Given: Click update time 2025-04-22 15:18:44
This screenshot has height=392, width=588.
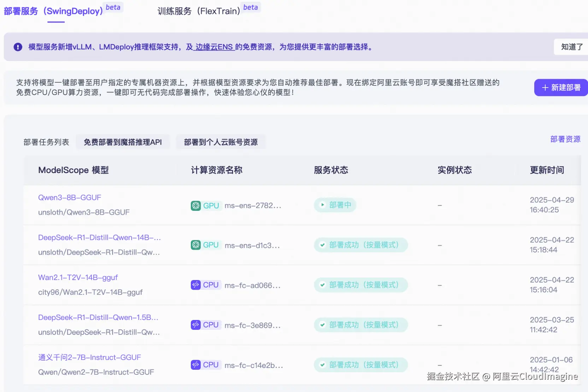Looking at the screenshot, I should coord(552,245).
